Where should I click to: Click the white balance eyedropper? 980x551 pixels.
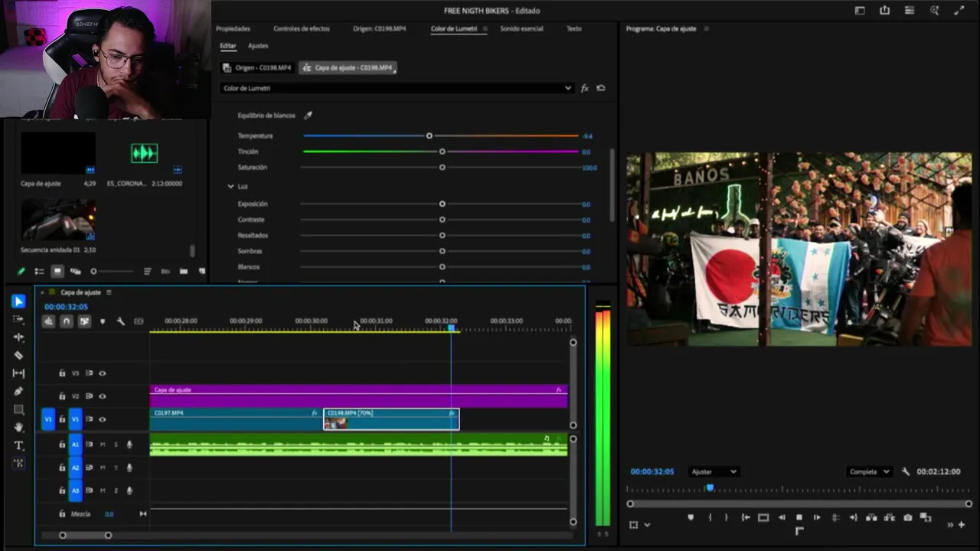coord(308,116)
